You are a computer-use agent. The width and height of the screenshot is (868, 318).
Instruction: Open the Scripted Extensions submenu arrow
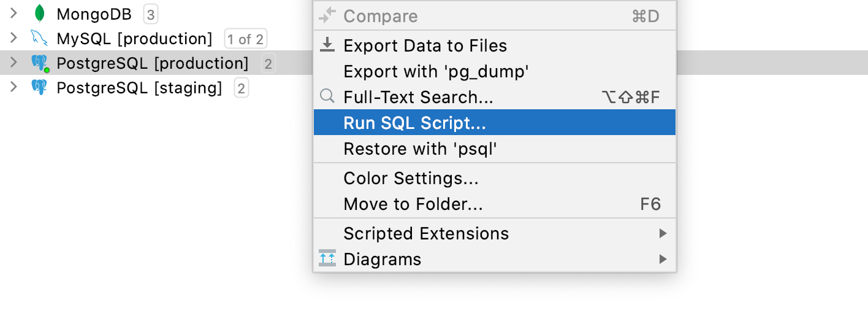pos(663,233)
